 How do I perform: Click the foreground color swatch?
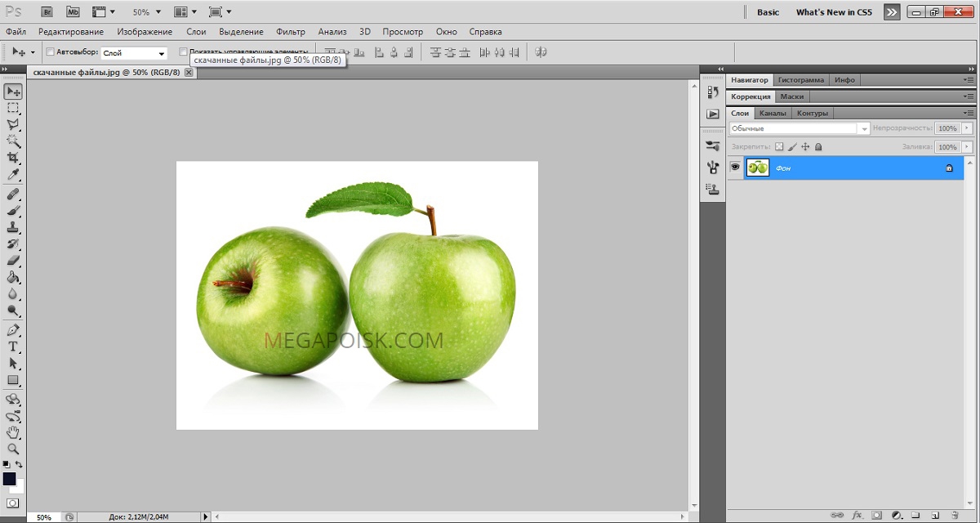[x=9, y=479]
